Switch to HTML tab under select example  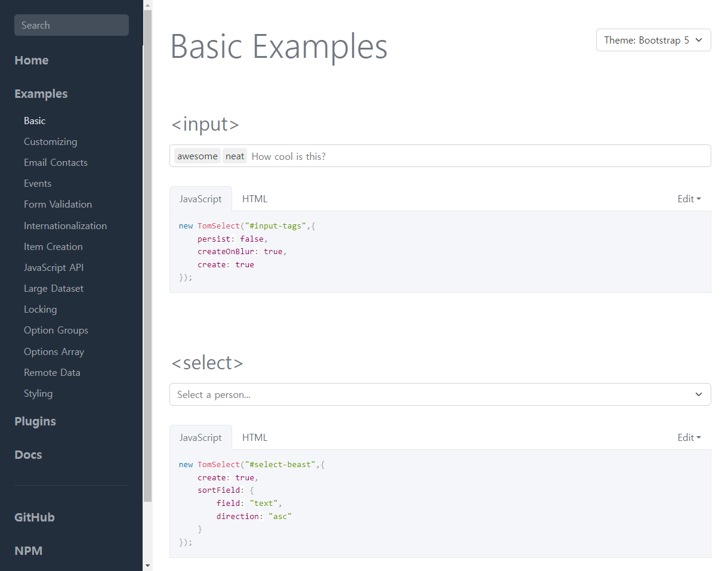[255, 437]
